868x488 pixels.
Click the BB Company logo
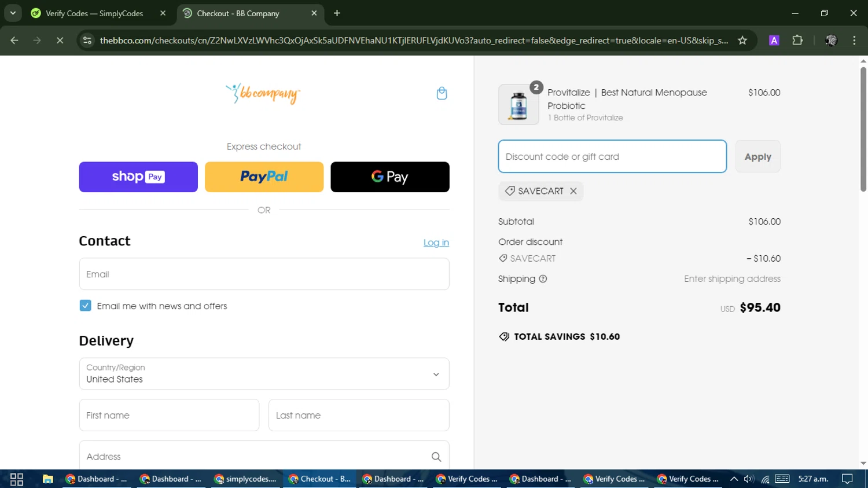click(263, 93)
